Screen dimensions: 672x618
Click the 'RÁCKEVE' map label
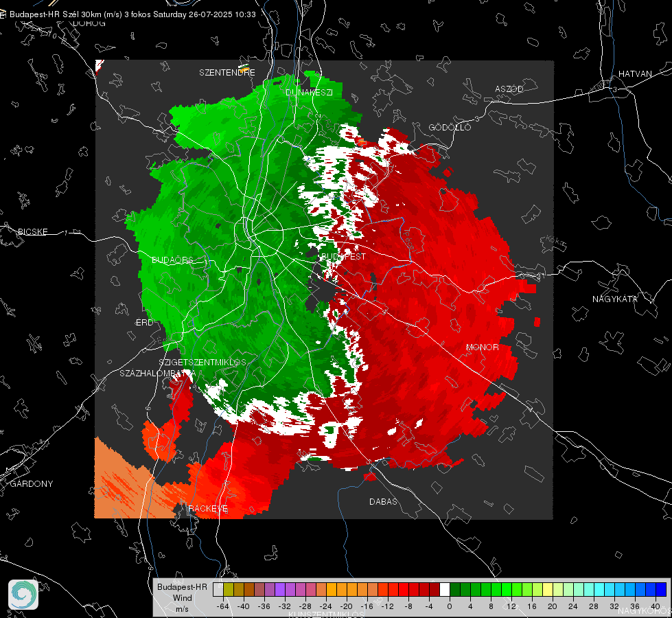tap(208, 508)
